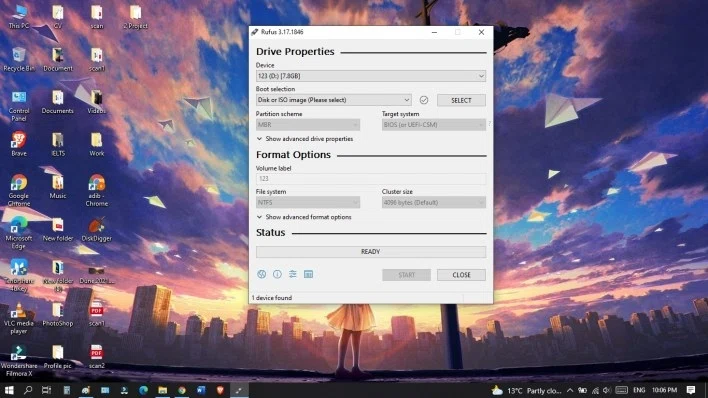Open the Device dropdown listing 123 (D:)

(371, 76)
